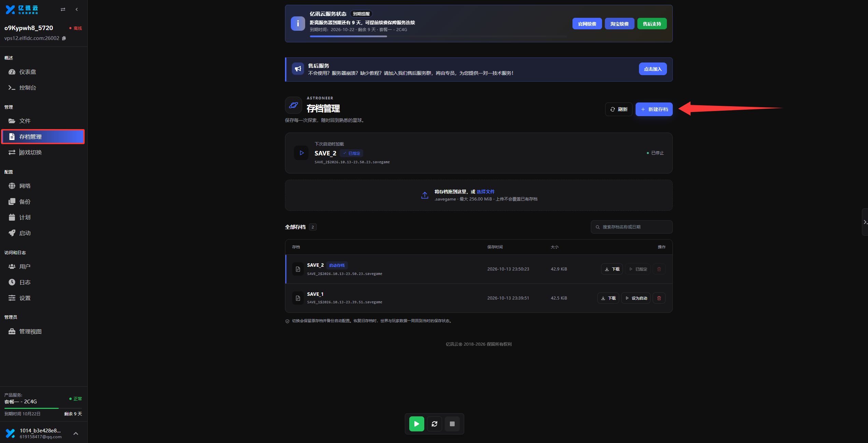Viewport: 868px width, 443px height.
Task: Click the play icon beside SAVE_2 startup card
Action: (301, 153)
